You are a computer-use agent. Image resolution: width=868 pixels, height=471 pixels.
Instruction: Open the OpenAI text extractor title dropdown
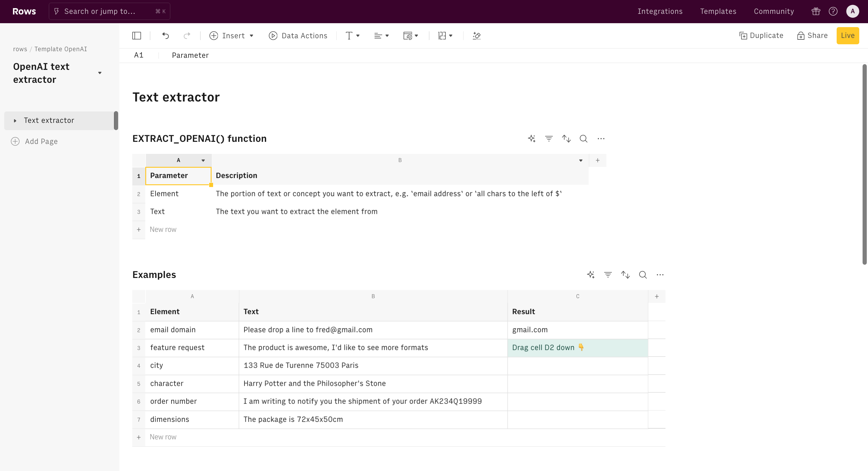click(x=100, y=73)
